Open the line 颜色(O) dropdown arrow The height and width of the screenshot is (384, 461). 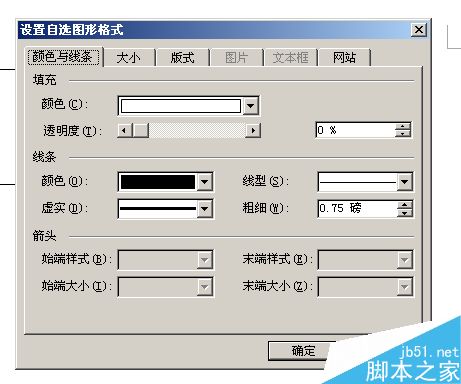[x=205, y=182]
